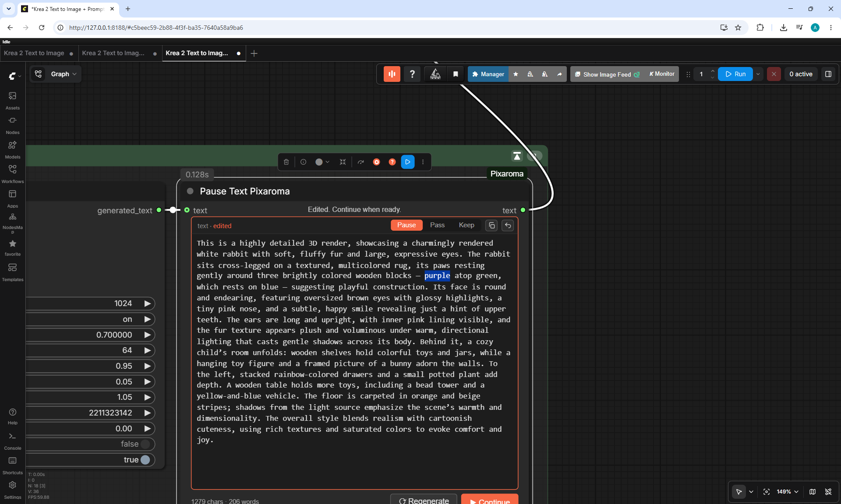Open the Run options dropdown arrow
This screenshot has height=504, width=841.
tap(758, 74)
